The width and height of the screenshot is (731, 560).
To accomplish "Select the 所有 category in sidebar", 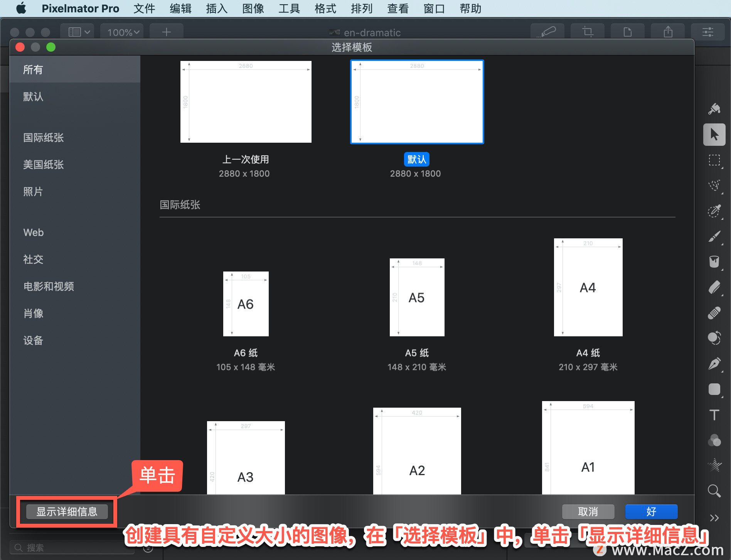I will click(x=75, y=69).
